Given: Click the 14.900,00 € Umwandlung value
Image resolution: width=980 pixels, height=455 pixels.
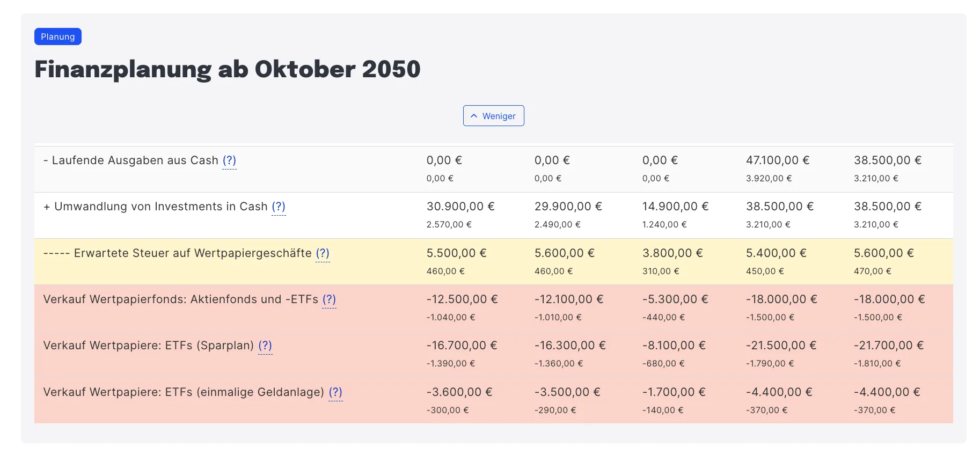Looking at the screenshot, I should coord(675,207).
